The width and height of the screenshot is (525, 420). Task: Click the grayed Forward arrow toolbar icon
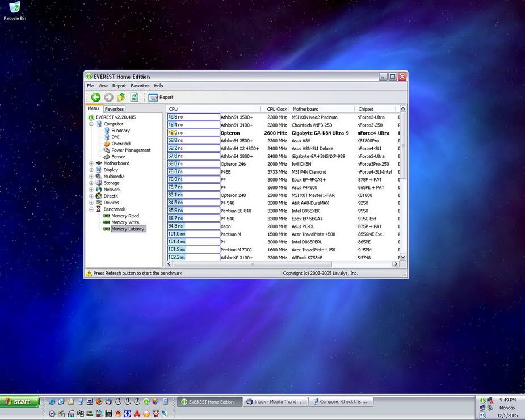[108, 98]
